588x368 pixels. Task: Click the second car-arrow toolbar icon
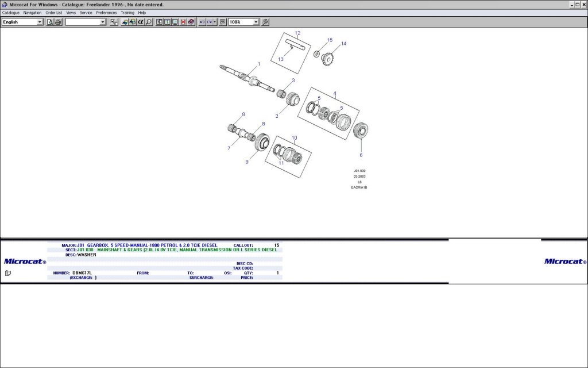coord(133,22)
